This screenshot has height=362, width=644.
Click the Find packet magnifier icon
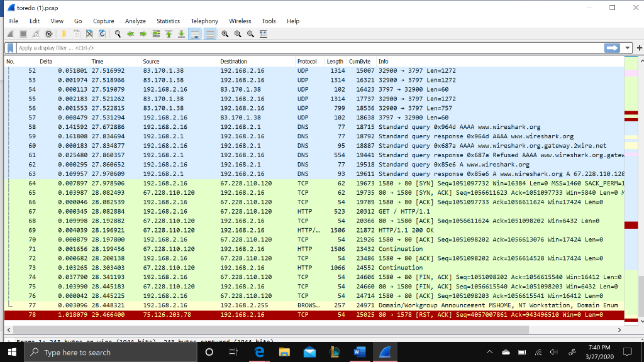(x=116, y=34)
